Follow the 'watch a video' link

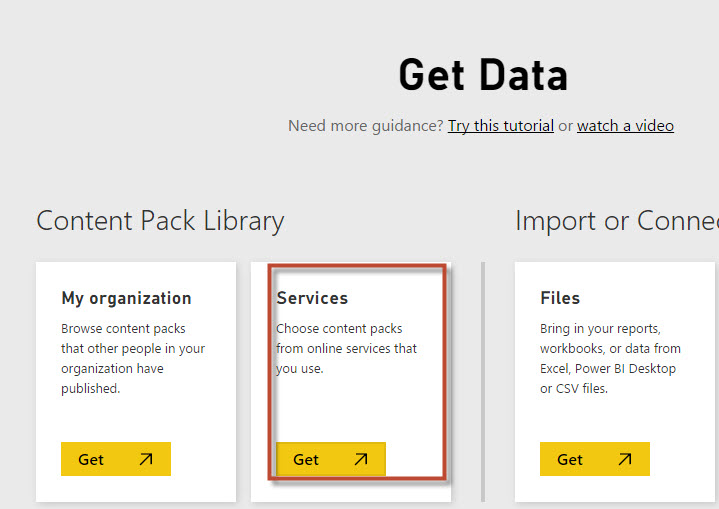coord(625,126)
